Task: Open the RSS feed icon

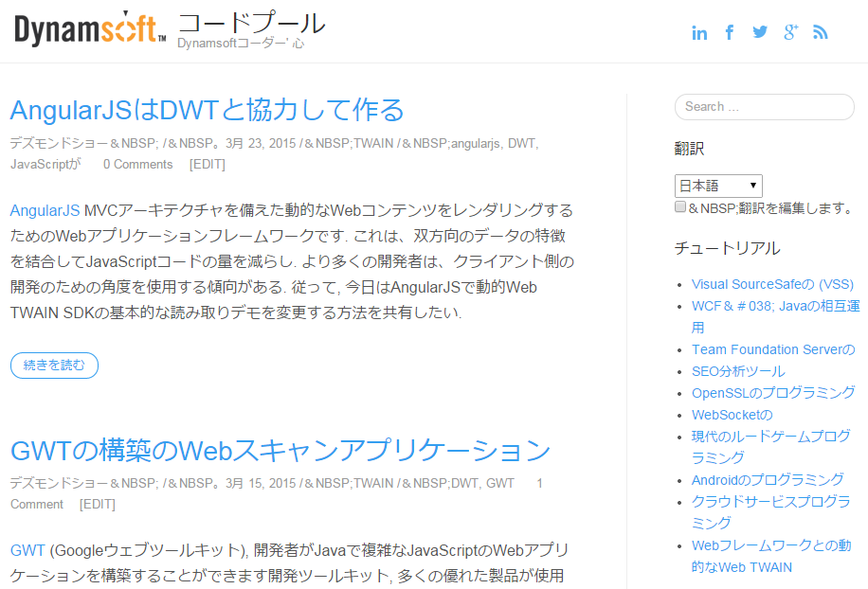Action: 821,33
